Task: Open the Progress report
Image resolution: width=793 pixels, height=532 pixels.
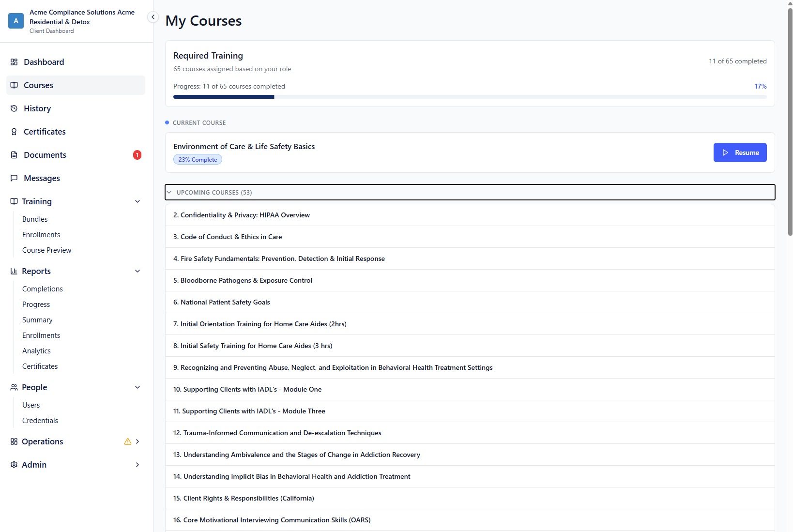Action: pos(36,304)
